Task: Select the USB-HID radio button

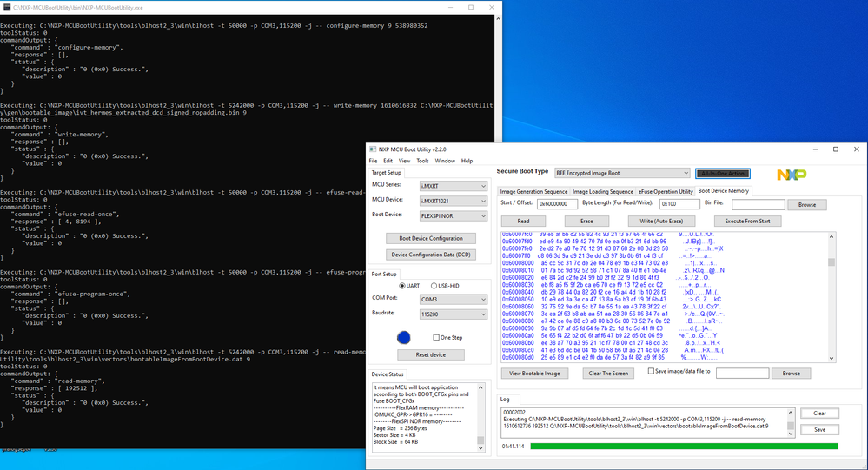Action: [x=434, y=286]
